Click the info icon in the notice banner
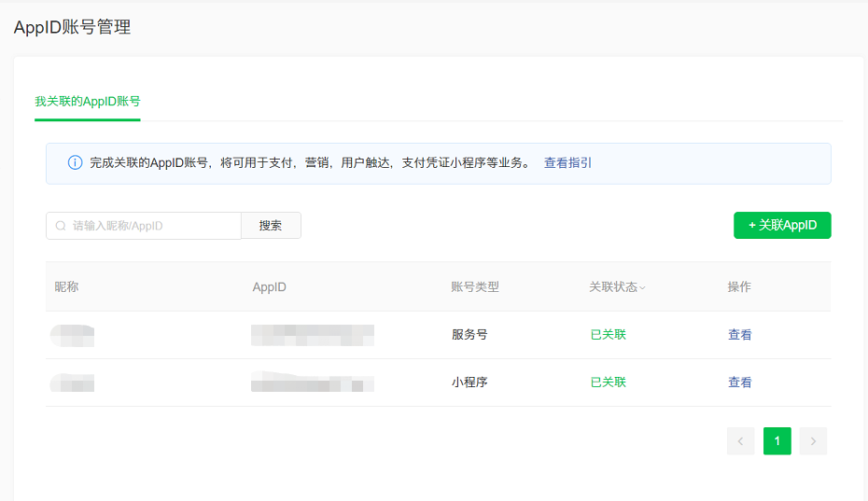 (75, 162)
